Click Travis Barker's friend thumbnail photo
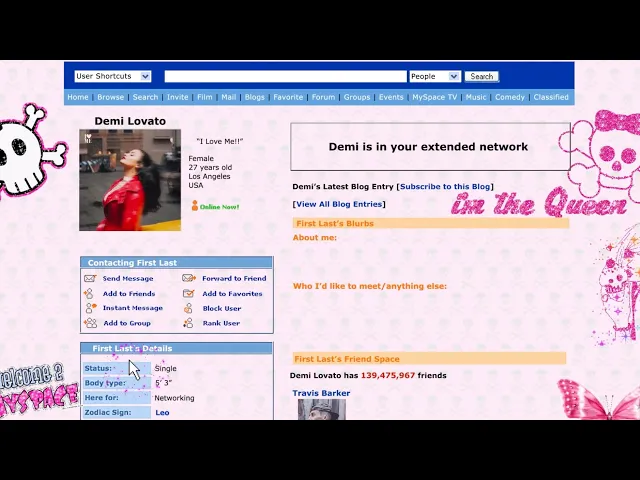The height and width of the screenshot is (480, 640). [x=322, y=409]
